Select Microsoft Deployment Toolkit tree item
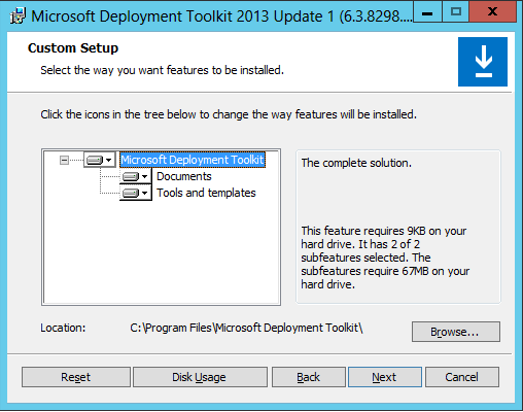 192,160
